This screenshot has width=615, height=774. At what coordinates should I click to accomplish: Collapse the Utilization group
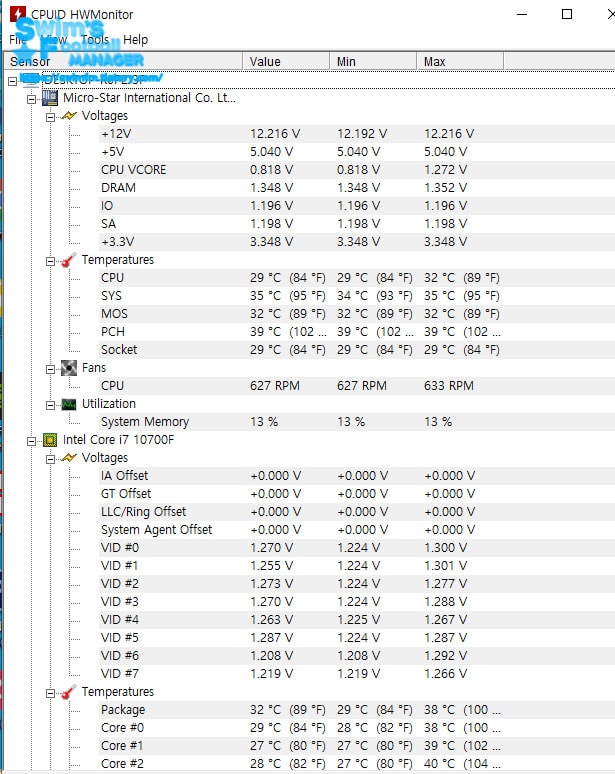50,405
